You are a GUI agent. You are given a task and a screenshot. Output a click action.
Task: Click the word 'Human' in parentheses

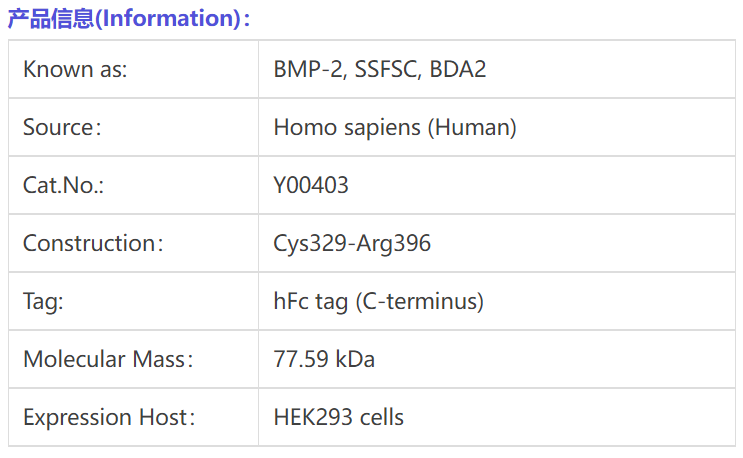[x=472, y=128]
